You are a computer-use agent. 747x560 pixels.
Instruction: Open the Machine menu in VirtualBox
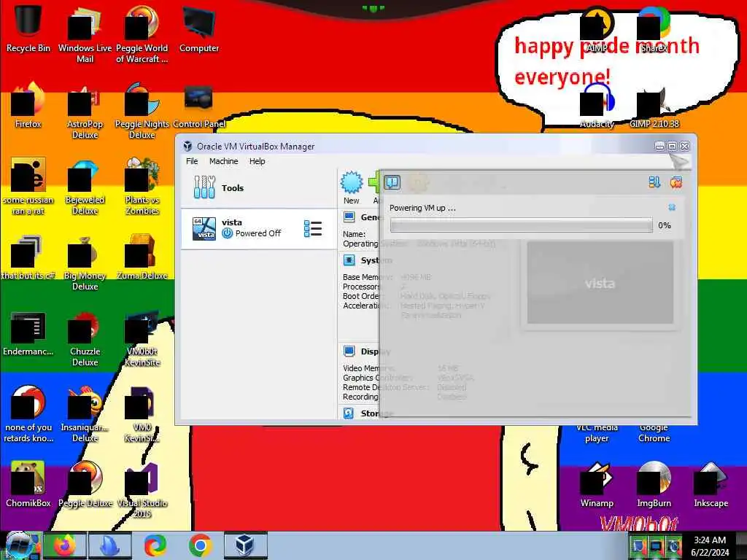[x=223, y=161]
